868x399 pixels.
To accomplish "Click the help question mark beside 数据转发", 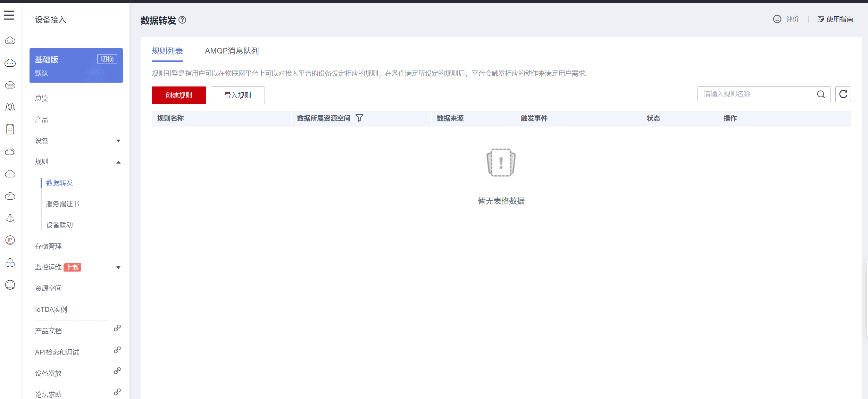I will (182, 20).
